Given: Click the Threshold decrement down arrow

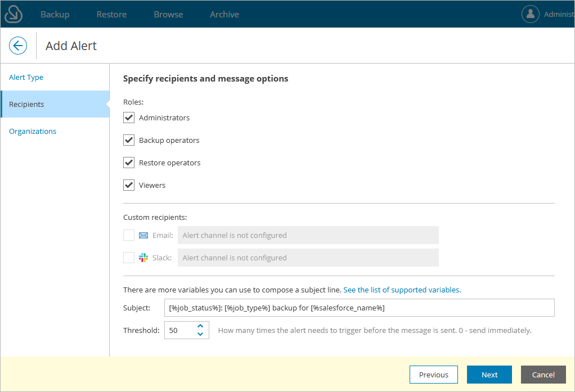Looking at the screenshot, I should 200,334.
